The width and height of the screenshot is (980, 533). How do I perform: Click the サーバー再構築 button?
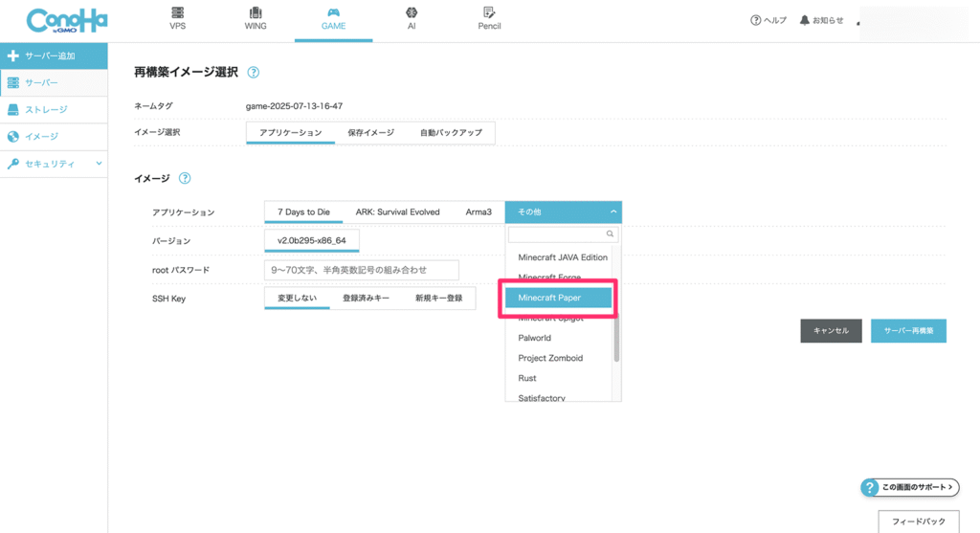click(x=908, y=330)
